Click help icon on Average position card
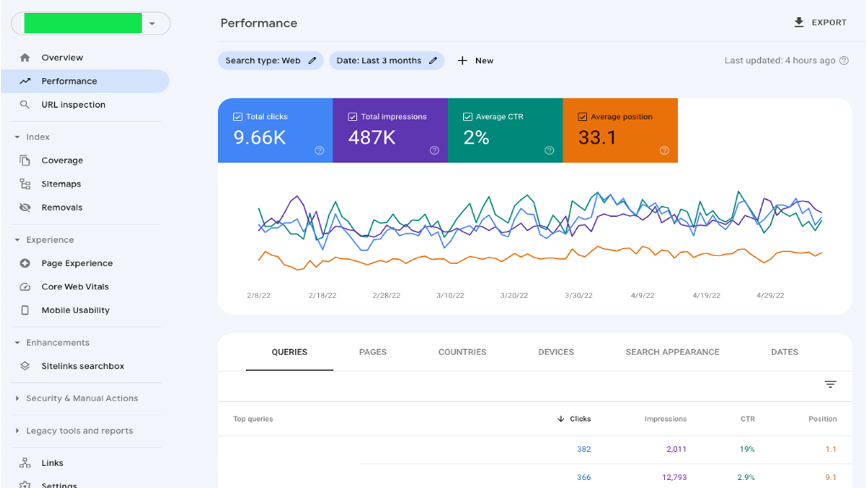 point(665,150)
